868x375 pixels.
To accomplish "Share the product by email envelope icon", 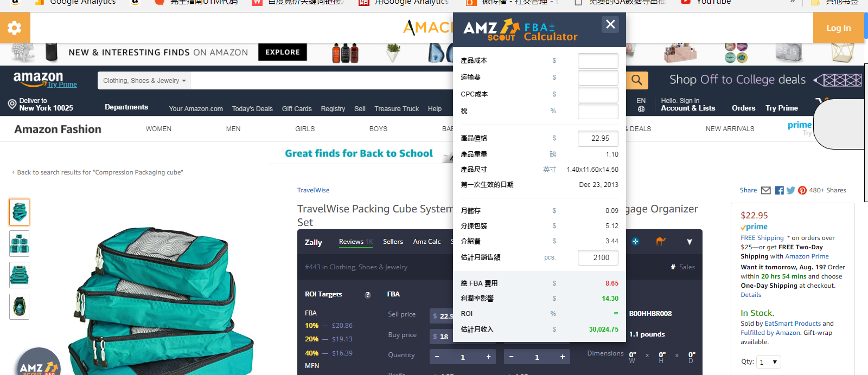I will point(766,190).
